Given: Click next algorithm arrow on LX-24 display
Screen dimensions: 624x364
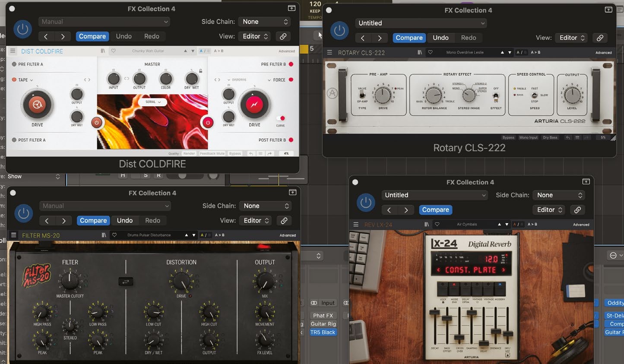Looking at the screenshot, I should [503, 270].
